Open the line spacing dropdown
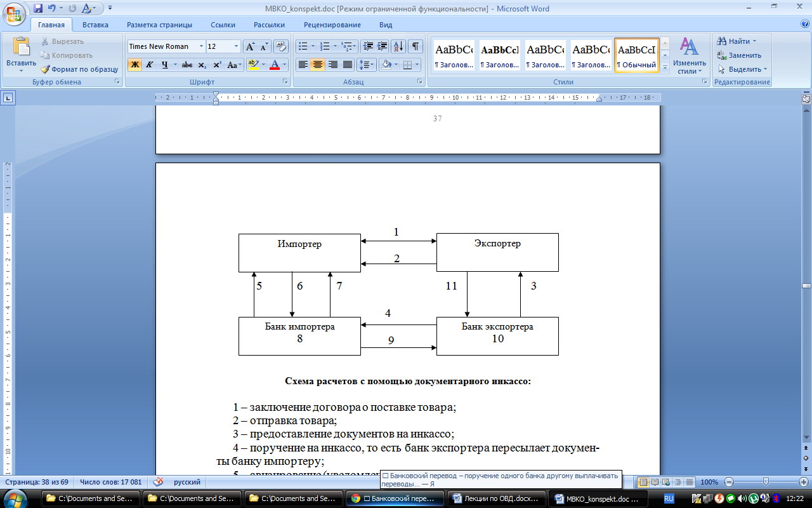The height and width of the screenshot is (508, 812). coord(367,65)
